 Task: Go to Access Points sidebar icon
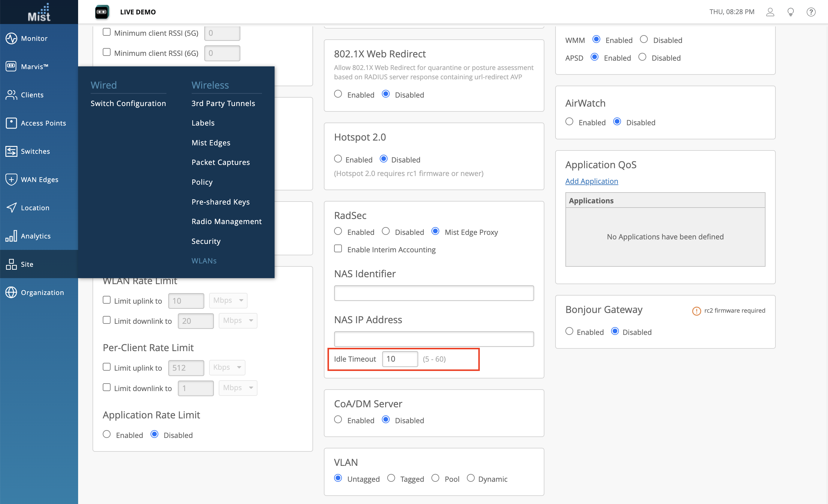coord(11,123)
